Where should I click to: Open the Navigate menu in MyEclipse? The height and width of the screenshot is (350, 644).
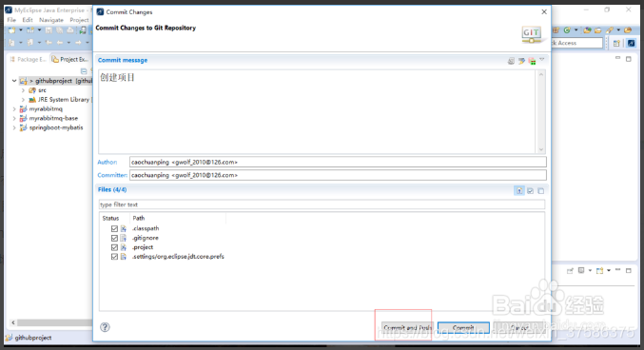pos(51,20)
